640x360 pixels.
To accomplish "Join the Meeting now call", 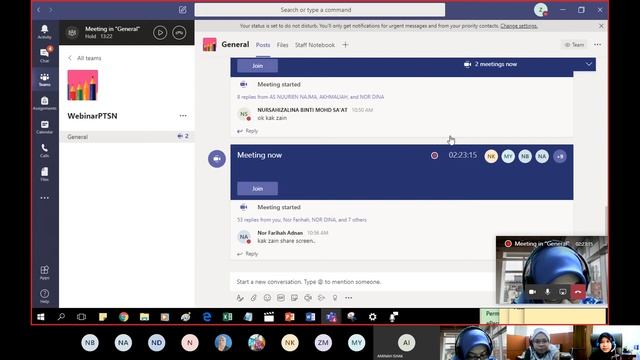I will (x=258, y=189).
